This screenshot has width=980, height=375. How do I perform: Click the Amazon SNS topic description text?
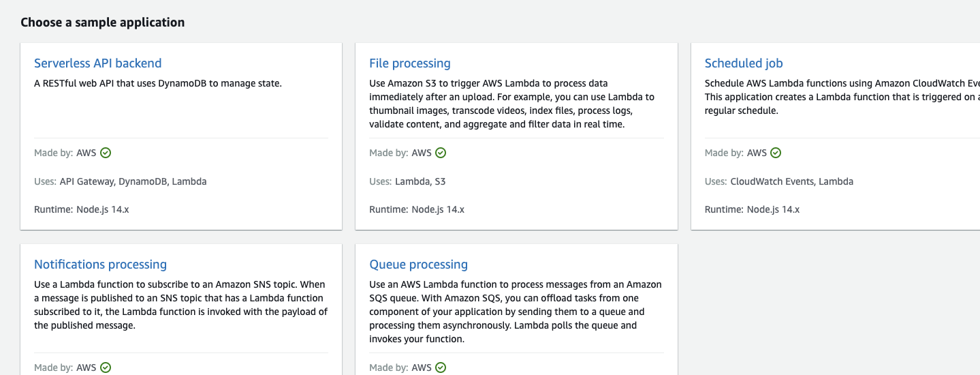[x=181, y=305]
